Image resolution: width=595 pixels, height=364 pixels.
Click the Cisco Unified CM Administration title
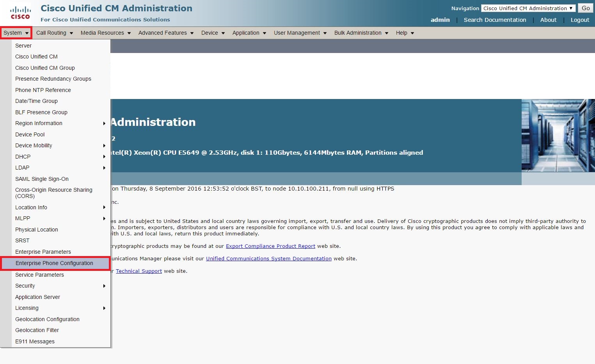[116, 8]
